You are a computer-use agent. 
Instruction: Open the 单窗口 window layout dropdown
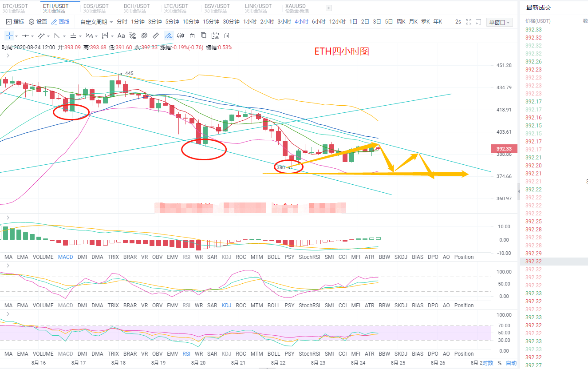tap(499, 22)
